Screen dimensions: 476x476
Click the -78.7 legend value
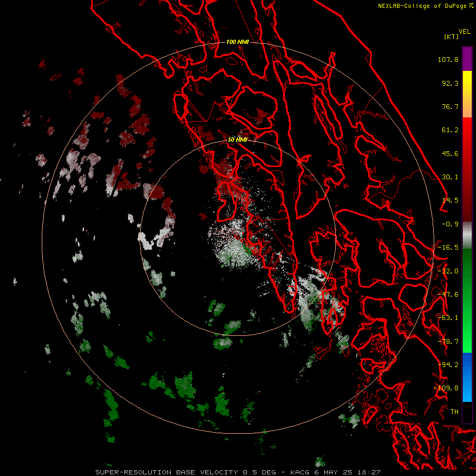tap(448, 342)
